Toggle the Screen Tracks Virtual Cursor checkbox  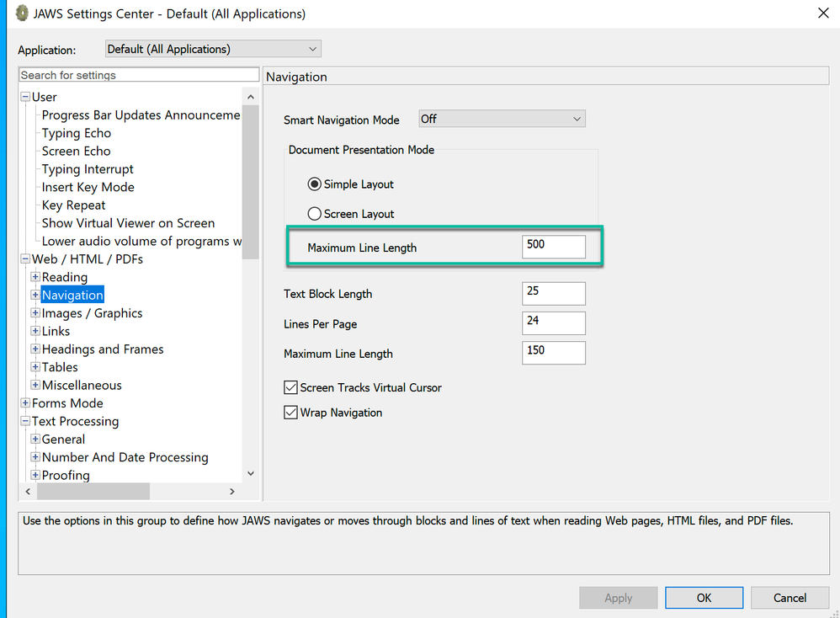coord(290,387)
